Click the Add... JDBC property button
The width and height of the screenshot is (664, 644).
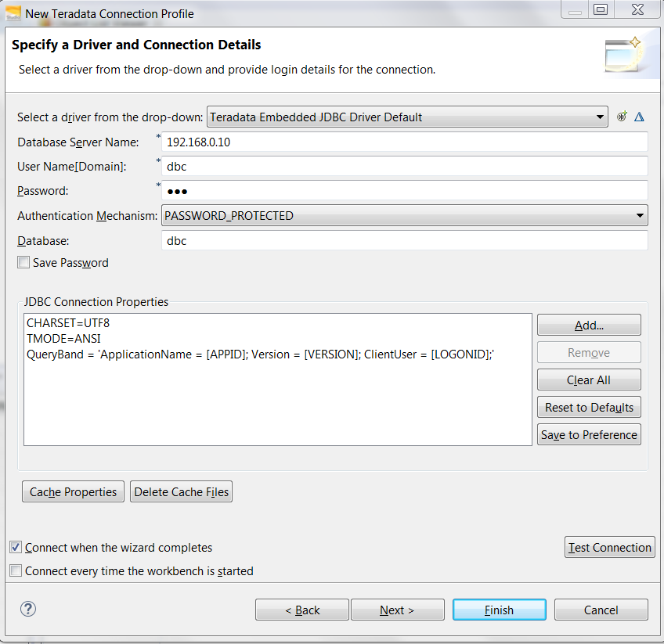coord(589,325)
